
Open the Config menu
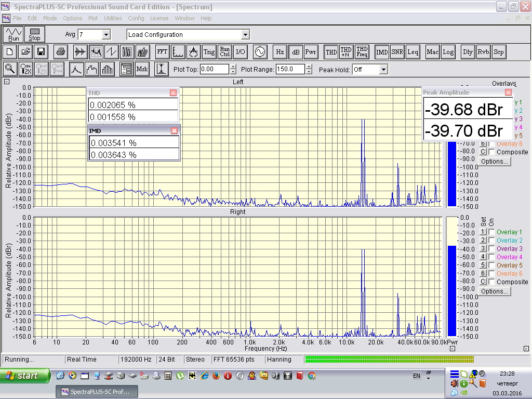(136, 18)
